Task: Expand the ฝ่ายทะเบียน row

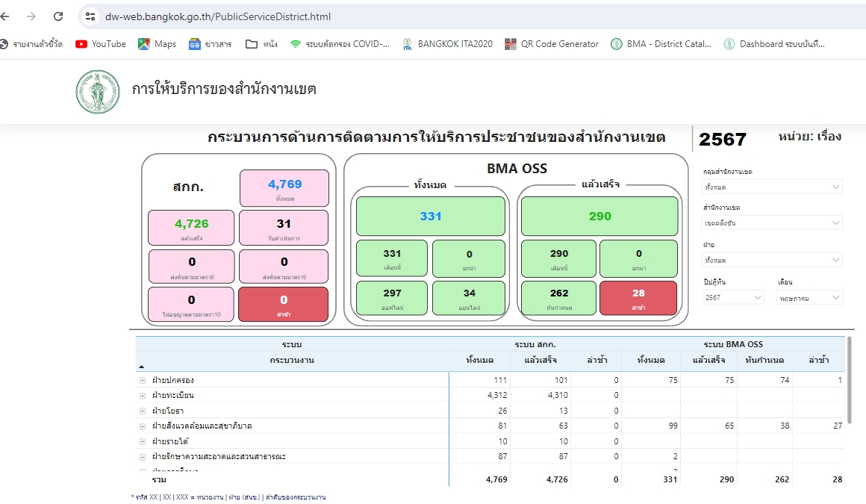Action: (143, 396)
